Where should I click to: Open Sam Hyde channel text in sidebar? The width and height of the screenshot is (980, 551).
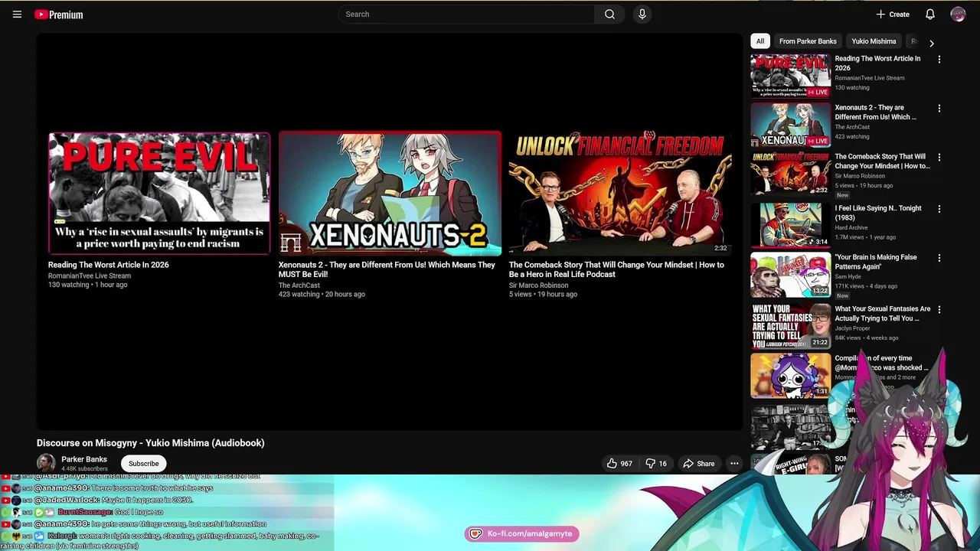[848, 276]
